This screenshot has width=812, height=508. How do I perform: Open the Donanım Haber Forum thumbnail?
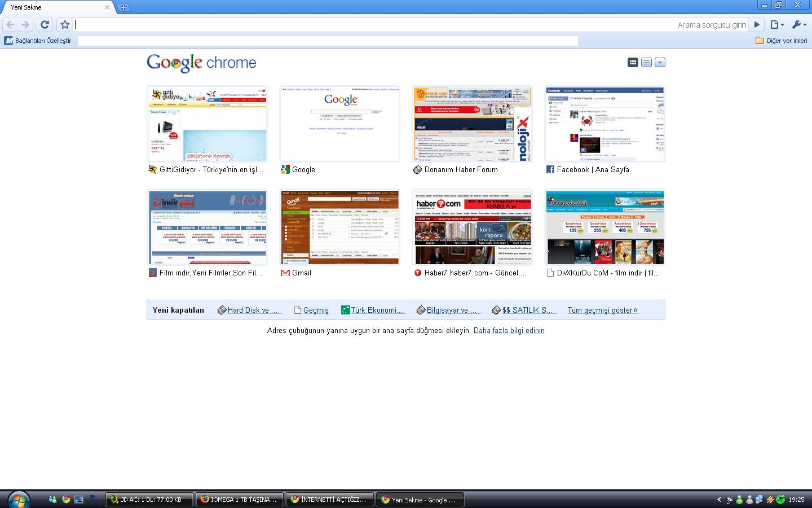tap(472, 124)
